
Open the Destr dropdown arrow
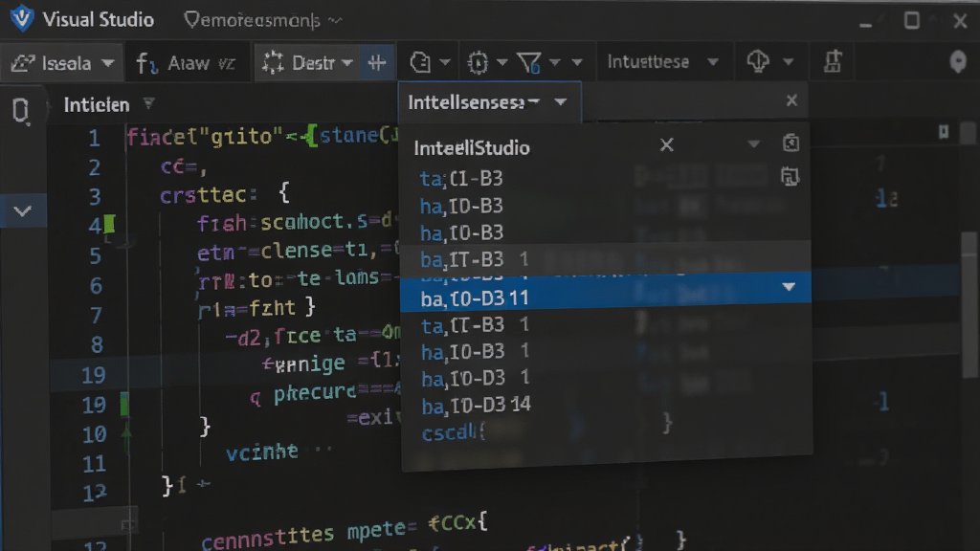(347, 63)
